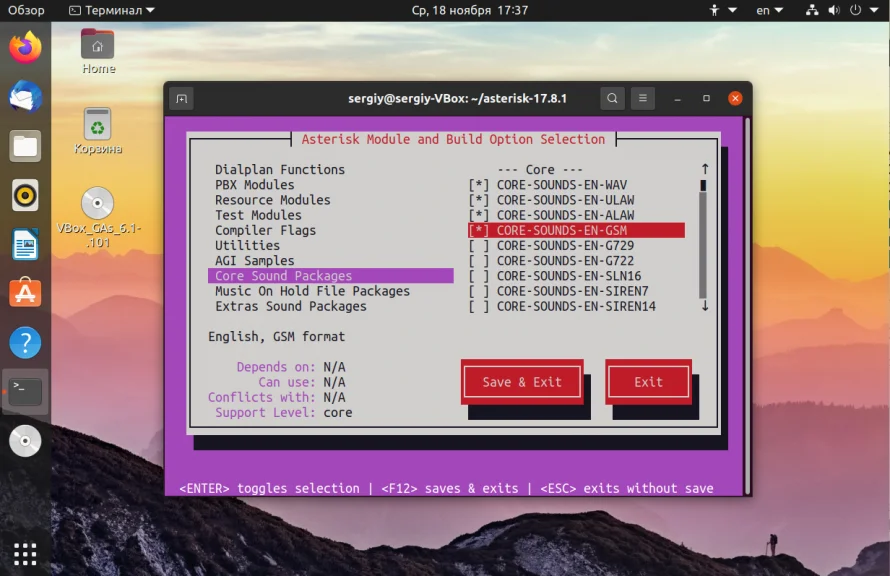Launch Firefox from the dock
Image resolution: width=890 pixels, height=576 pixels.
tap(25, 47)
